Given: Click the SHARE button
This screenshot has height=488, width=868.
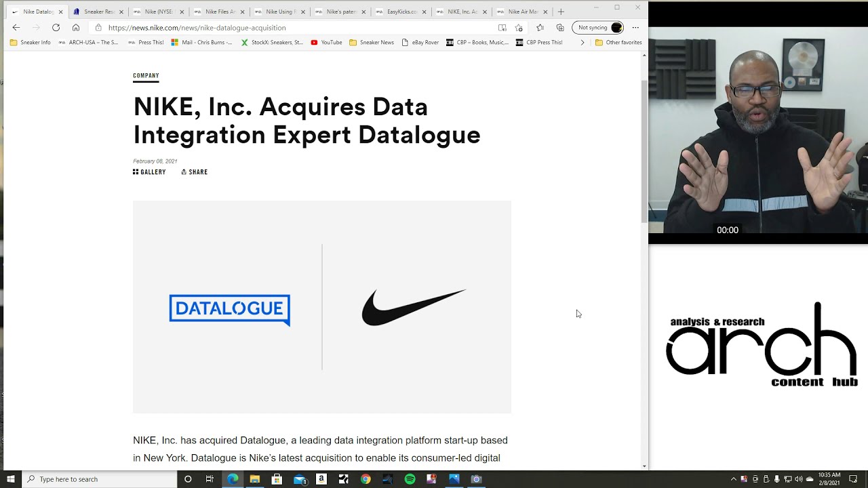Looking at the screenshot, I should pos(195,172).
